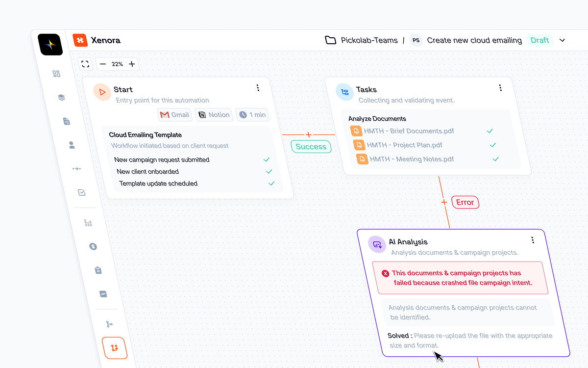Click the black star app logo
This screenshot has height=368, width=588.
(50, 45)
